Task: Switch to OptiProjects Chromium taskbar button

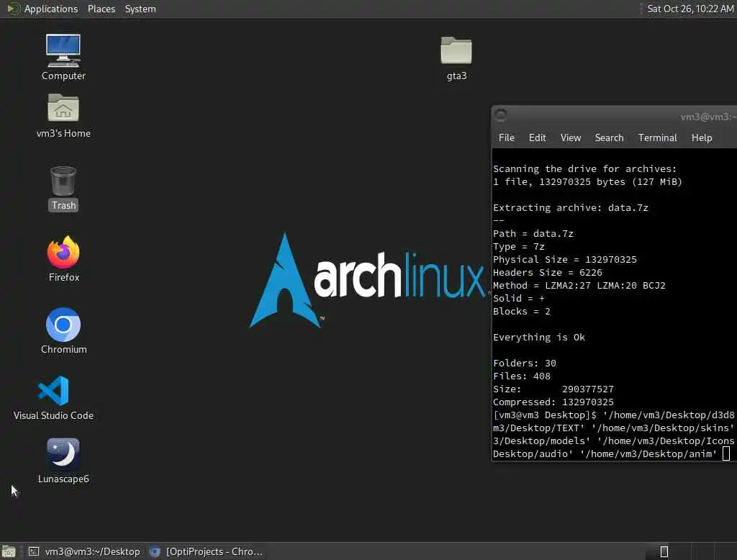Action: pos(206,551)
